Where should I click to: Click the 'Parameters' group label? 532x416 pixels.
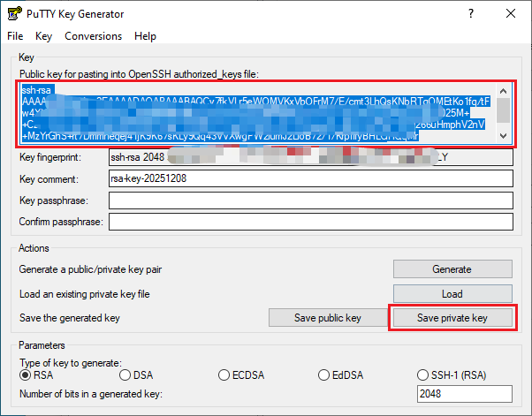point(42,345)
